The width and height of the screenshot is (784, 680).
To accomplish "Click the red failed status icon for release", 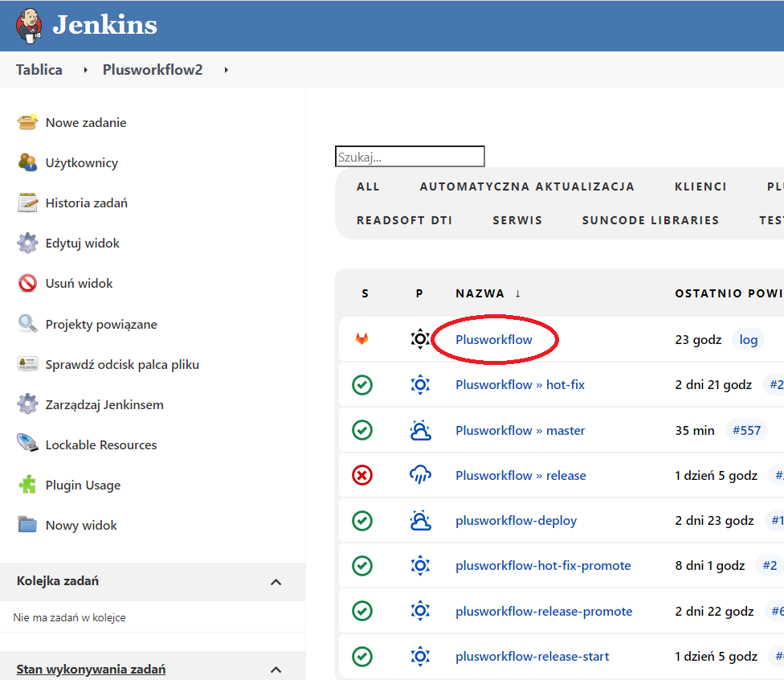I will [x=362, y=475].
